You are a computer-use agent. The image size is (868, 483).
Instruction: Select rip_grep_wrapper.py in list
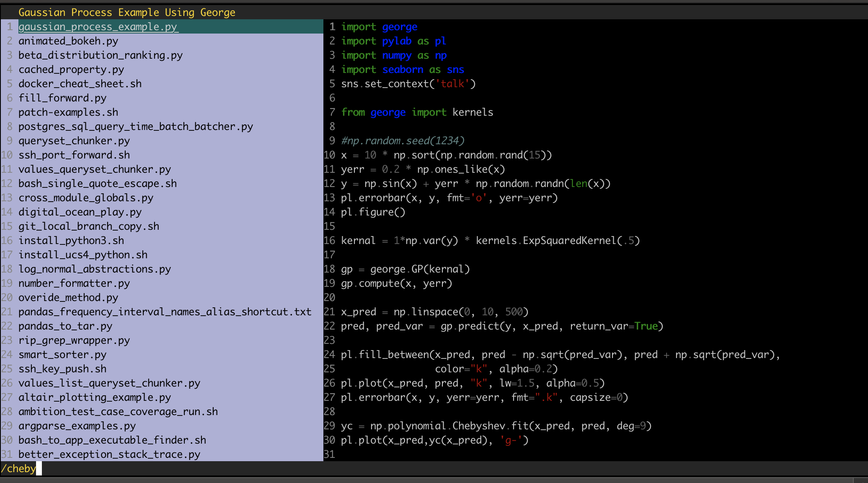pos(74,340)
